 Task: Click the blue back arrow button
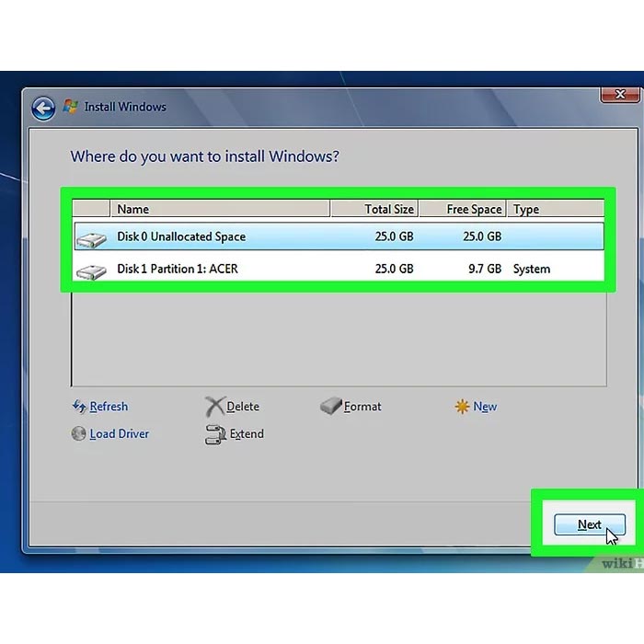point(43,109)
